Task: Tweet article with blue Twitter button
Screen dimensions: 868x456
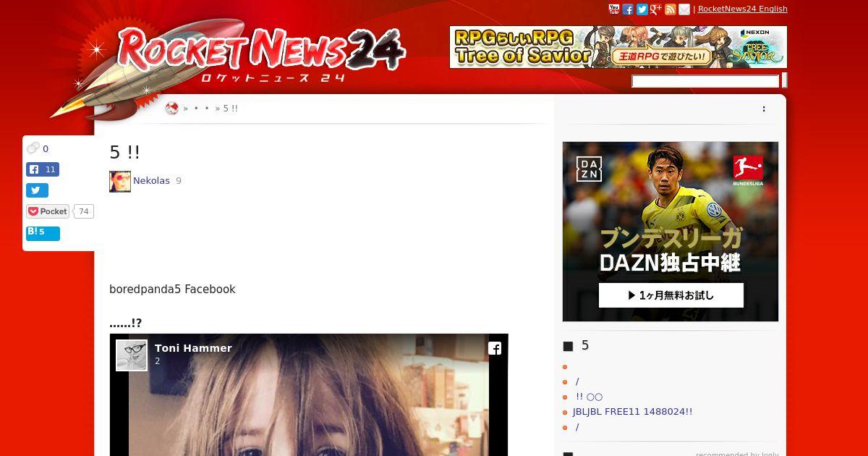Action: tap(37, 190)
